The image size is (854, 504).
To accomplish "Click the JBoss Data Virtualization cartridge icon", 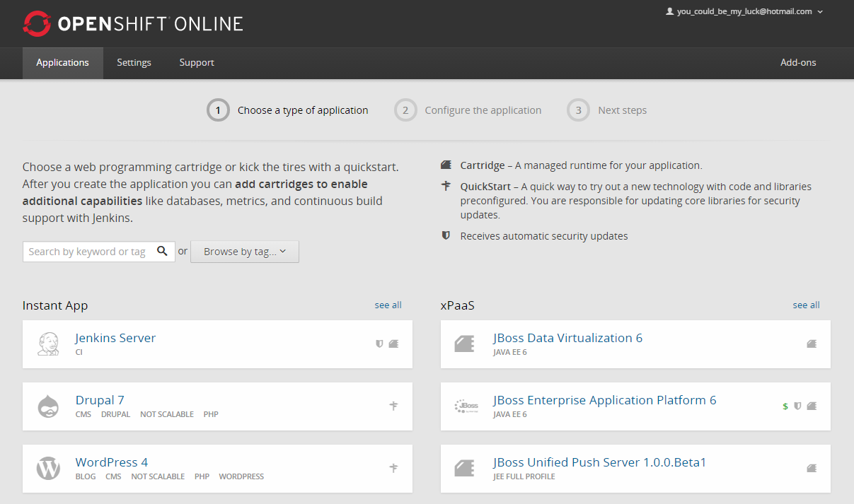I will (x=464, y=344).
